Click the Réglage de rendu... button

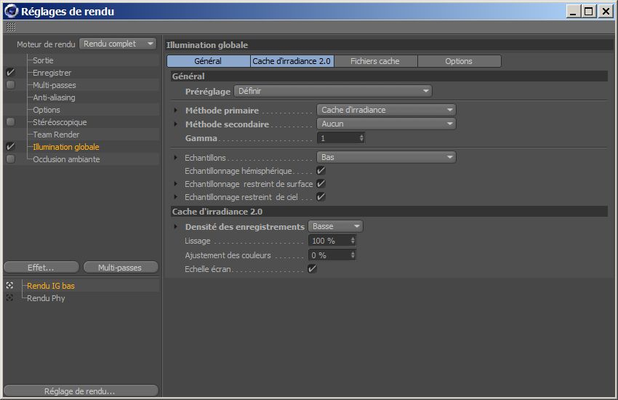point(81,391)
